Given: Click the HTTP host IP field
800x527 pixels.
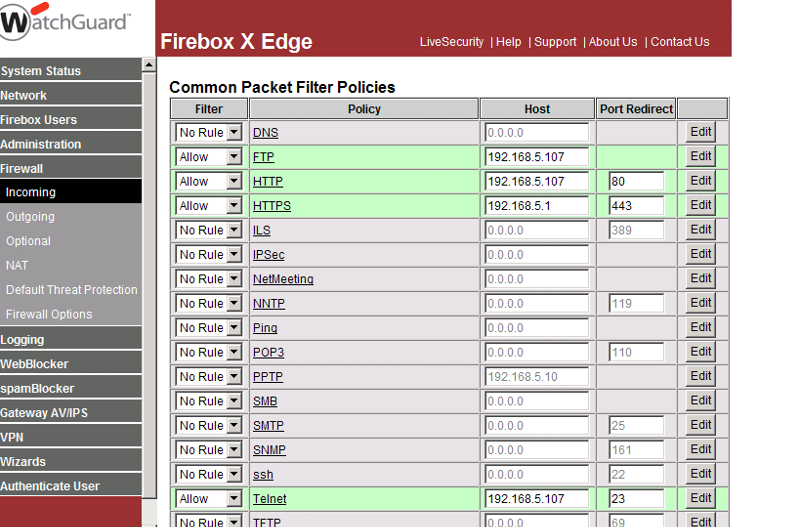Looking at the screenshot, I should (536, 182).
